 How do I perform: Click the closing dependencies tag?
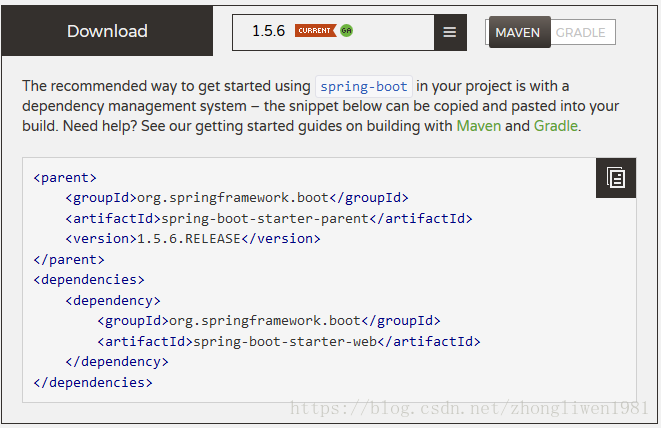[x=93, y=382]
